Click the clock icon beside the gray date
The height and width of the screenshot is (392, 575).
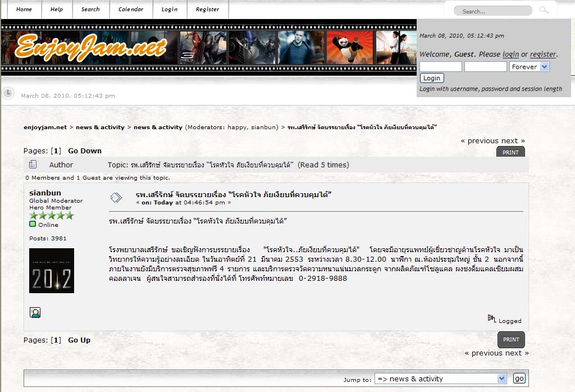coord(8,93)
